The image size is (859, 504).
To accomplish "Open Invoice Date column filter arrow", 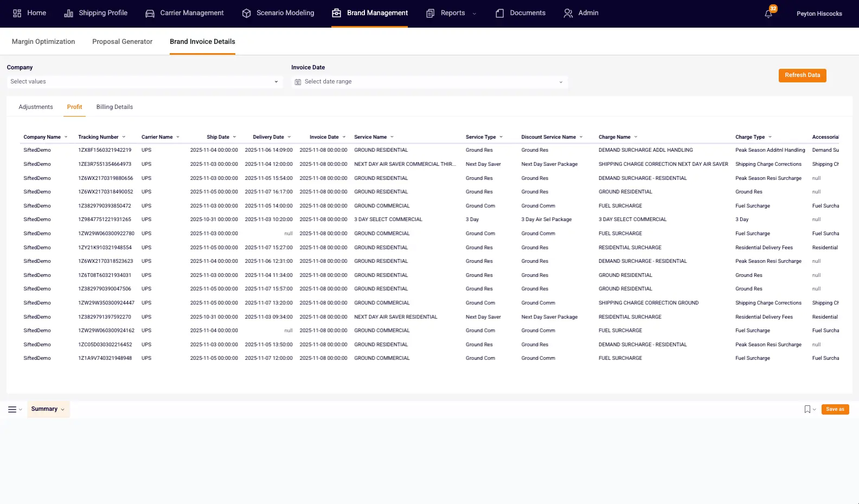I will pyautogui.click(x=344, y=137).
